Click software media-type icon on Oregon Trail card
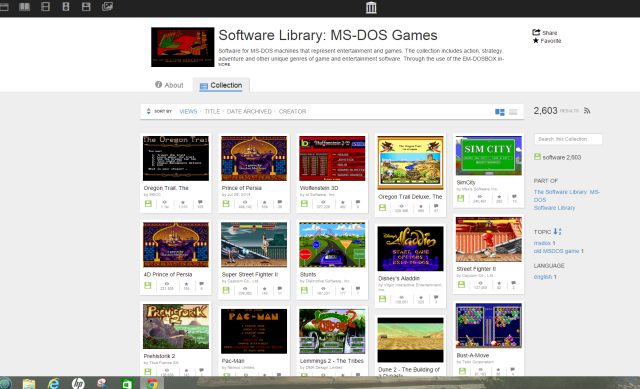The width and height of the screenshot is (640, 389). click(148, 203)
